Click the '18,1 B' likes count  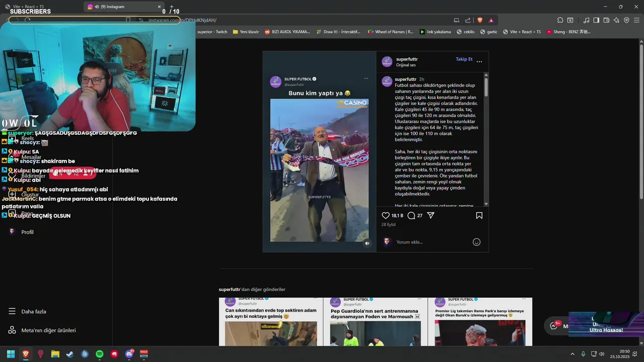[x=397, y=216]
